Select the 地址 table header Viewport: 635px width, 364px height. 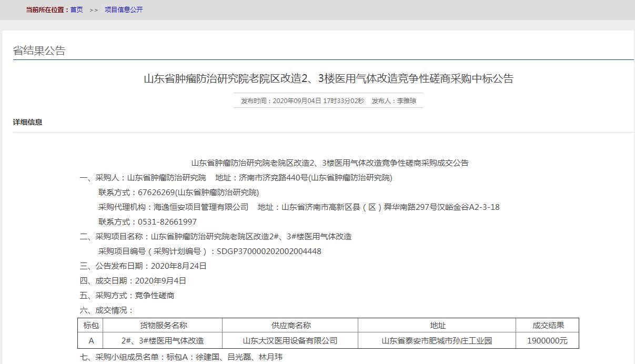coord(437,326)
